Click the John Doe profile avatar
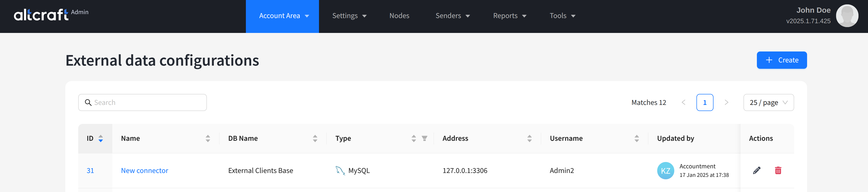Image resolution: width=868 pixels, height=192 pixels. pyautogui.click(x=847, y=16)
